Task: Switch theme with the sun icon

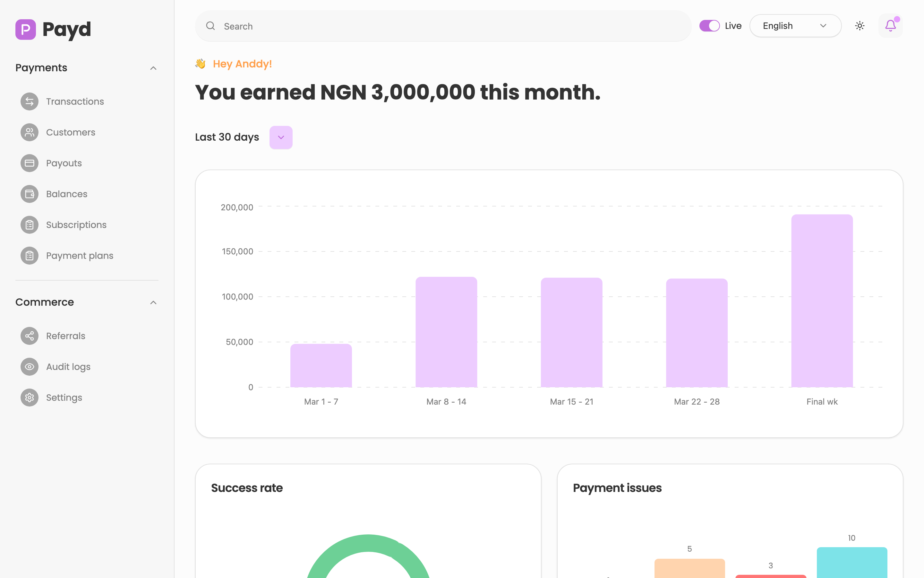Action: 860,26
